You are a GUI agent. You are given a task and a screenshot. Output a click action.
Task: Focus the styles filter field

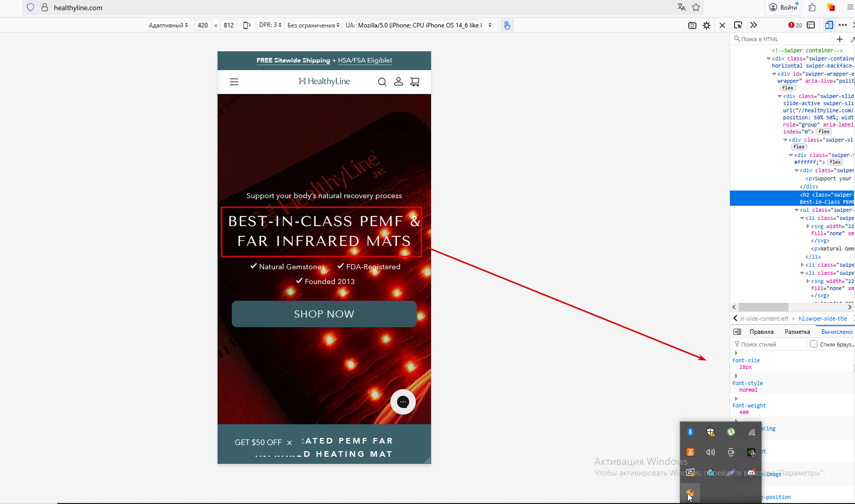(x=770, y=344)
